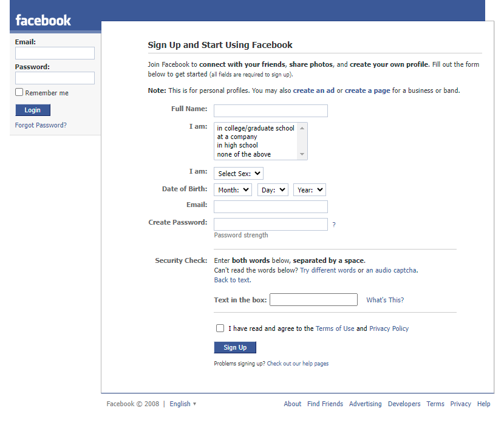This screenshot has height=425, width=504.
Task: Open the birth Year dropdown
Action: [x=310, y=189]
